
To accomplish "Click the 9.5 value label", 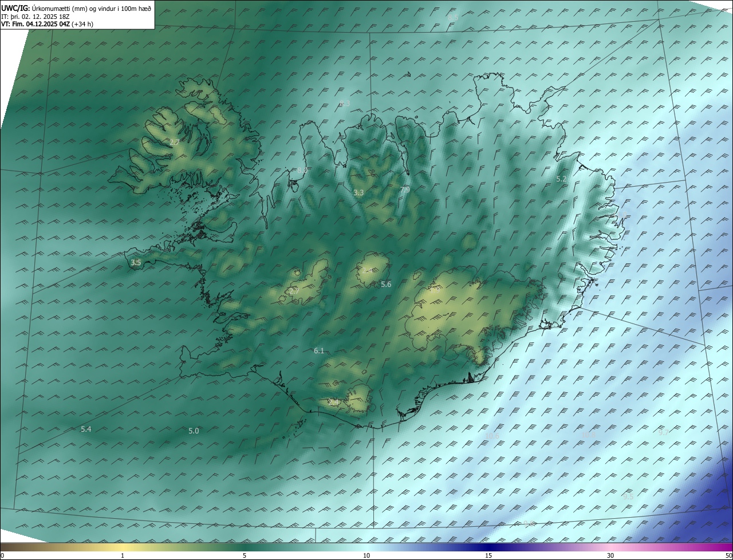I will pos(628,497).
